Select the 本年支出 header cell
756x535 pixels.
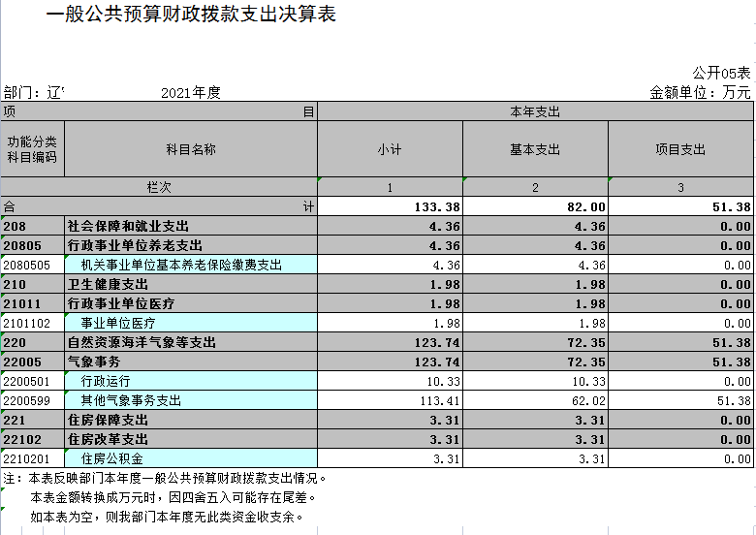pyautogui.click(x=535, y=111)
